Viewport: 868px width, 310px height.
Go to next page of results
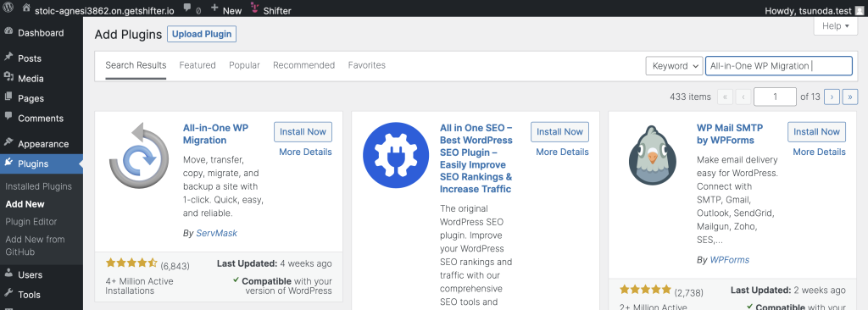click(x=832, y=97)
